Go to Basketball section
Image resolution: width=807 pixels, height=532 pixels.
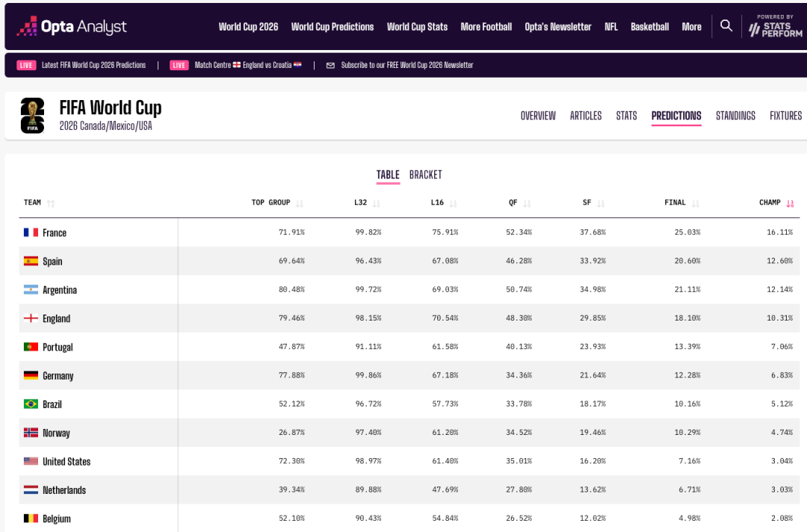[x=649, y=27]
